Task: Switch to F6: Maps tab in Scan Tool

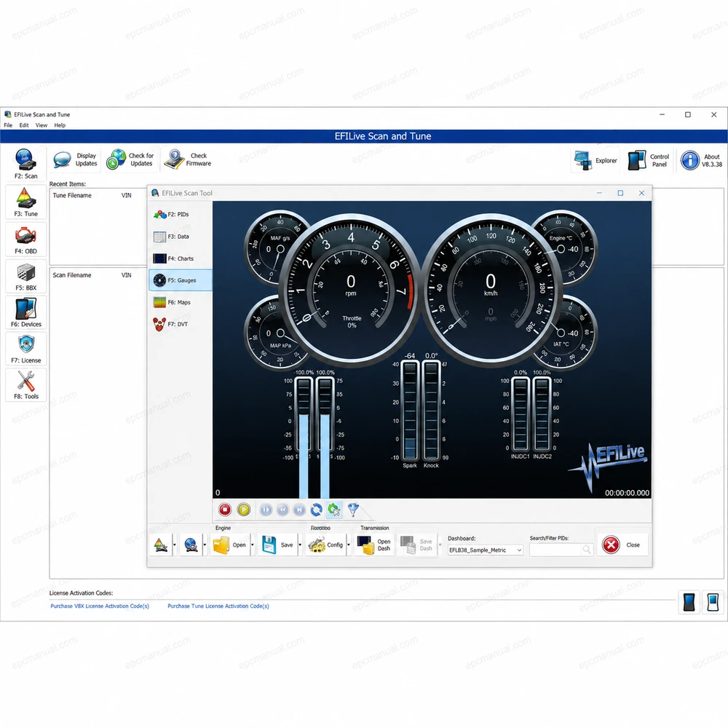Action: pos(180,302)
